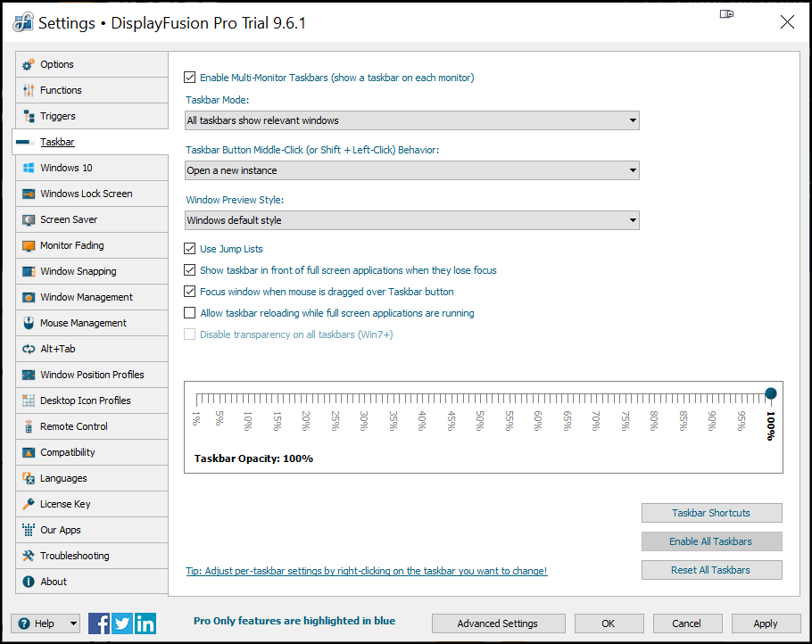Image resolution: width=812 pixels, height=644 pixels.
Task: Expand the Help button dropdown arrow
Action: click(x=73, y=623)
